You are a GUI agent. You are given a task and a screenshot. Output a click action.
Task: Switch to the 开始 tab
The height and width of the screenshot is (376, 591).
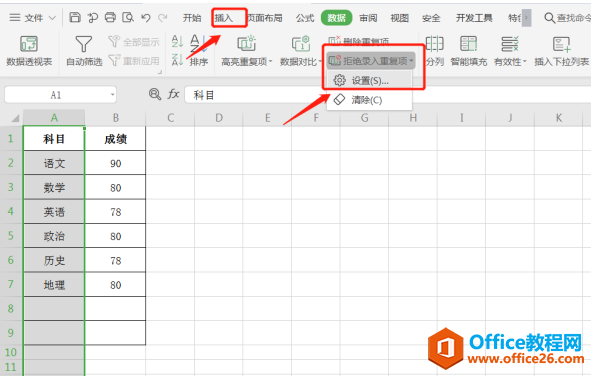pyautogui.click(x=192, y=18)
